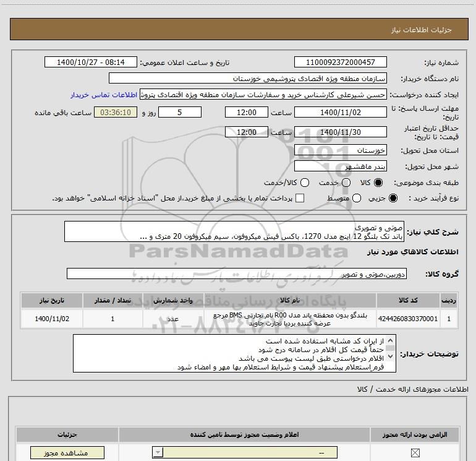Click the تعداد / مقدار column header
Screen dimensions: 476x461
pyautogui.click(x=113, y=300)
